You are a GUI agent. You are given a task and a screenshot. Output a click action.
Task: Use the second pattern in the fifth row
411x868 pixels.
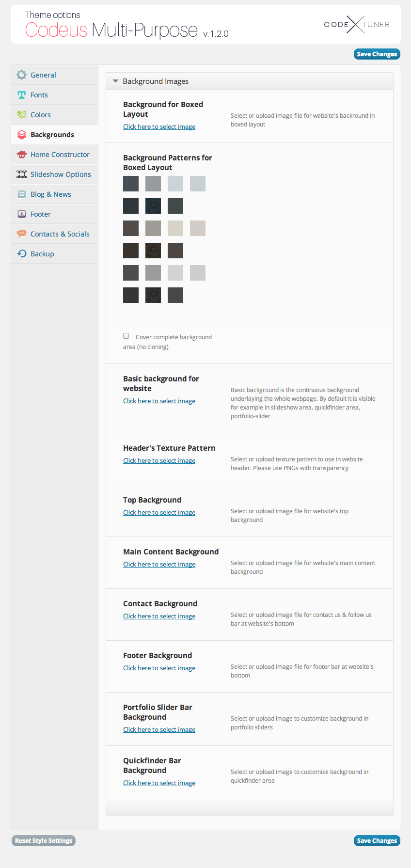(x=153, y=273)
